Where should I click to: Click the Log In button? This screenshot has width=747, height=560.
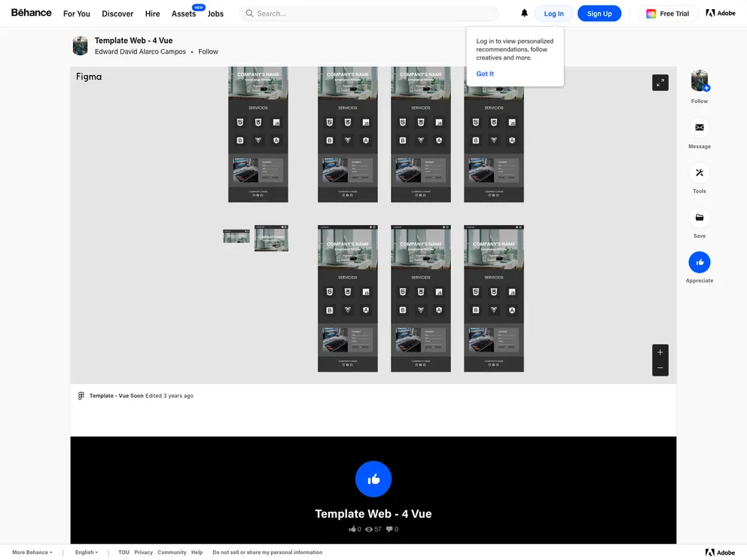[x=553, y=14]
